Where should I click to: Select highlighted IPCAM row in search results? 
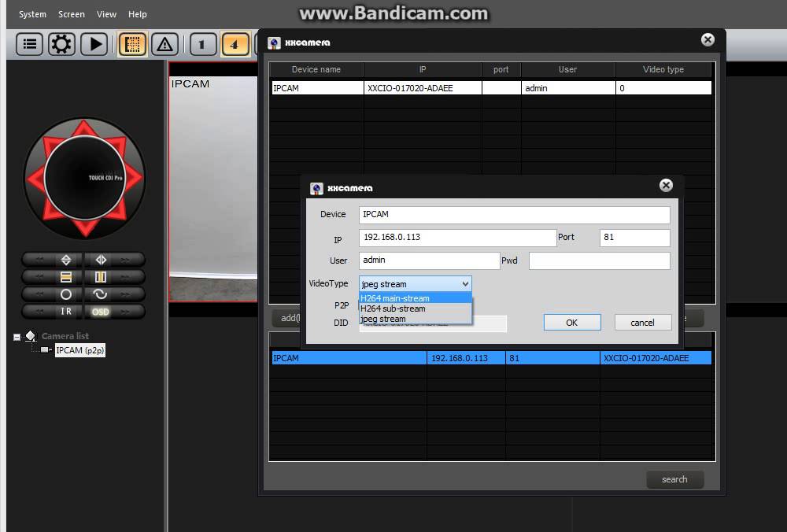point(491,358)
